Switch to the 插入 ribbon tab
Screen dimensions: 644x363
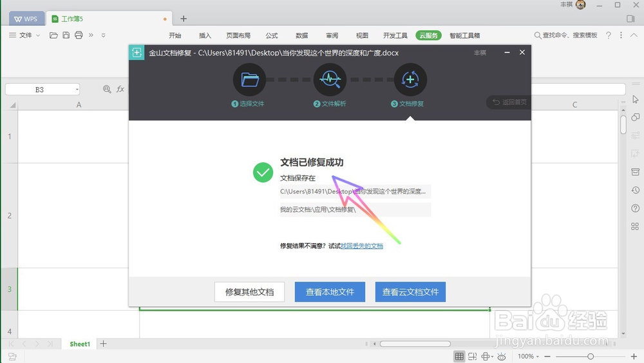pos(205,35)
